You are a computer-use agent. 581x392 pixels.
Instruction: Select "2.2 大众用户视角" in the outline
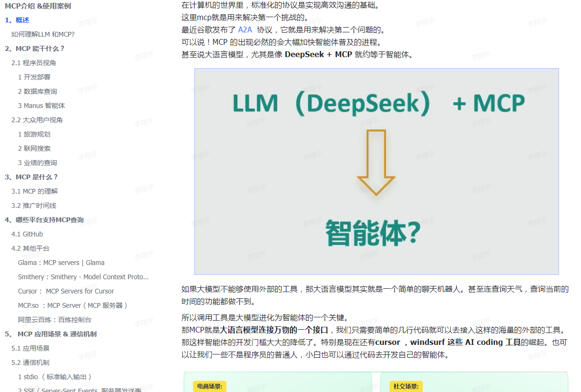point(37,120)
